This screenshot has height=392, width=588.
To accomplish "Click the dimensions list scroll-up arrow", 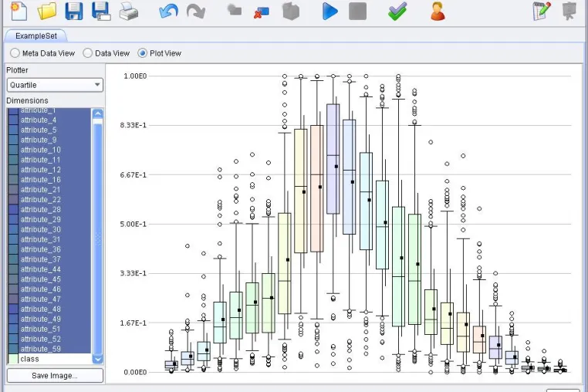I will [97, 113].
